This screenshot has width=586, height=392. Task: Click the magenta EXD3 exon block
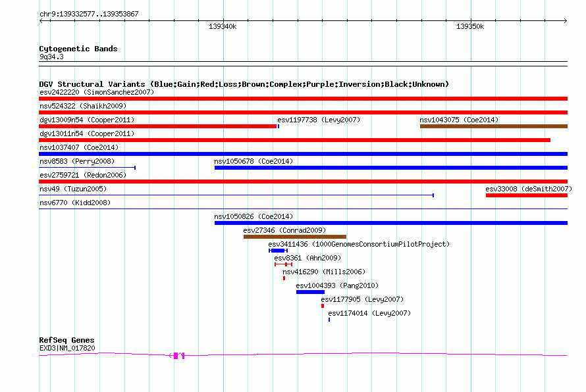176,356
